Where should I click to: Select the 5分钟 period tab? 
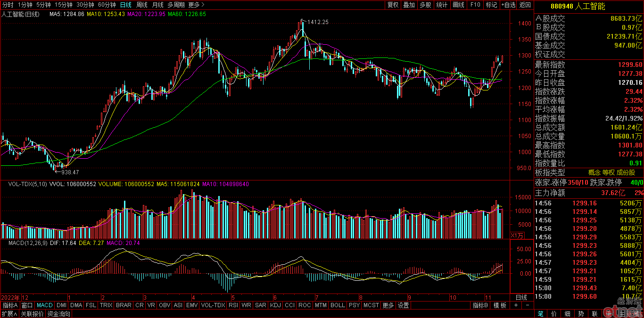click(x=43, y=5)
